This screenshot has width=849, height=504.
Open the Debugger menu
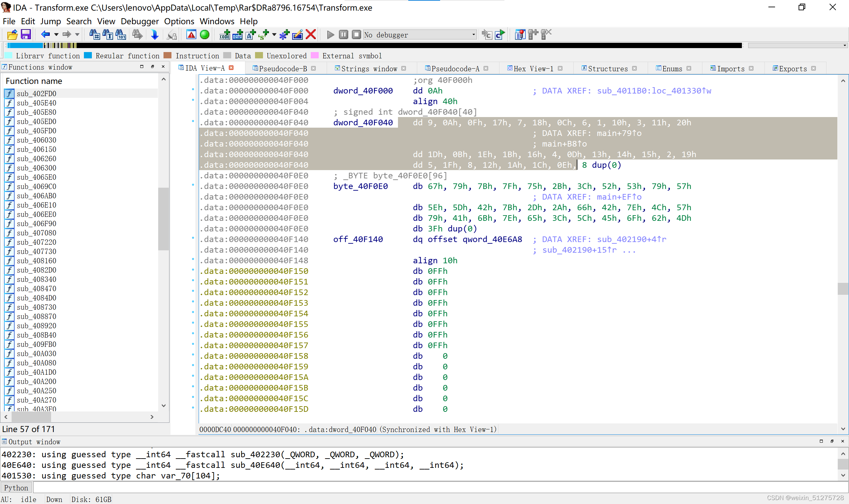(x=140, y=22)
